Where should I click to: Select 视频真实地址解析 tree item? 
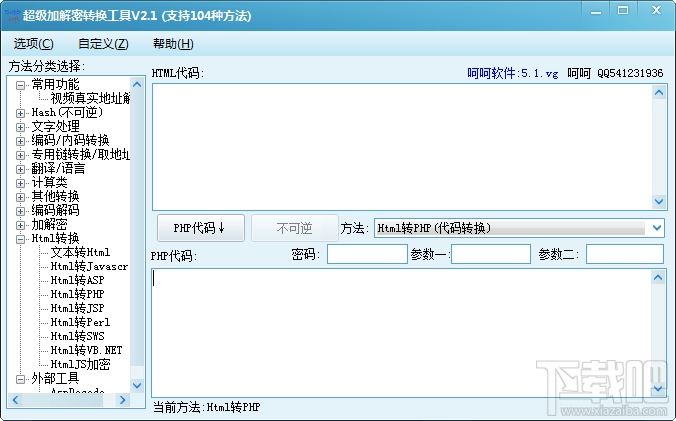[90, 98]
